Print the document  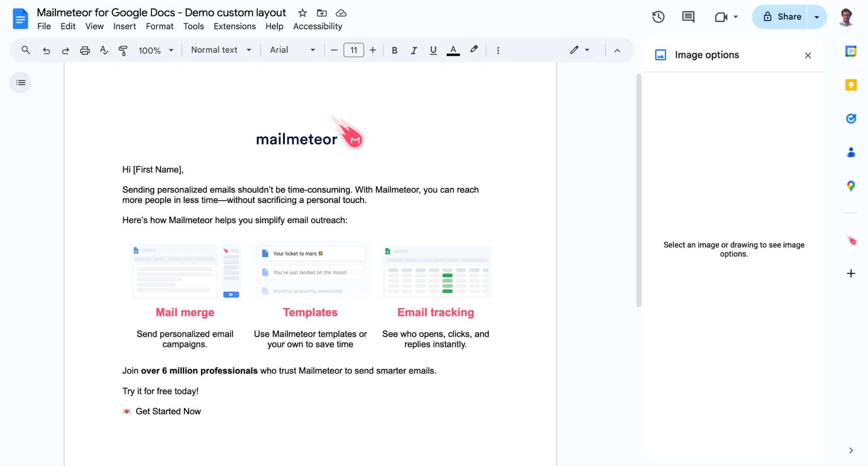tap(85, 50)
